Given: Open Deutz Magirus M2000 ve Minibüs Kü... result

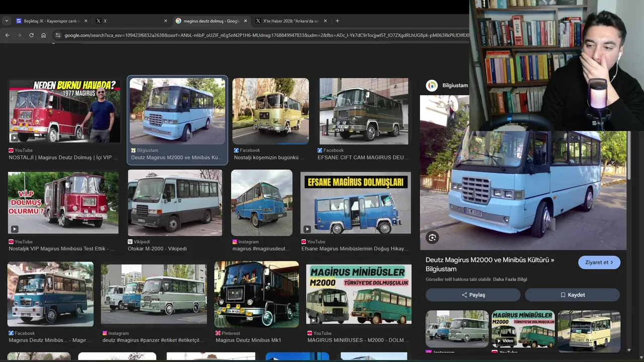Looking at the screenshot, I should [177, 157].
